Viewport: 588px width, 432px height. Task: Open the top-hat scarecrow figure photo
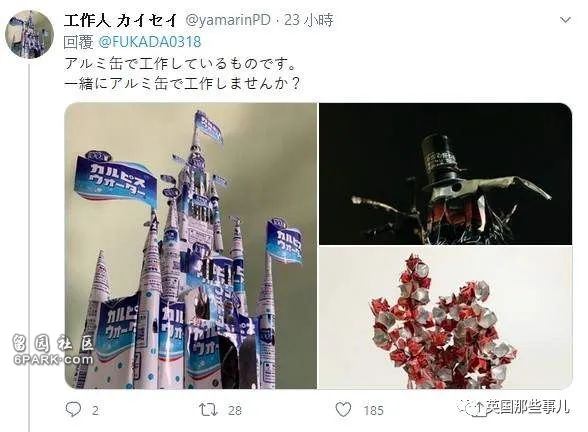tap(446, 174)
